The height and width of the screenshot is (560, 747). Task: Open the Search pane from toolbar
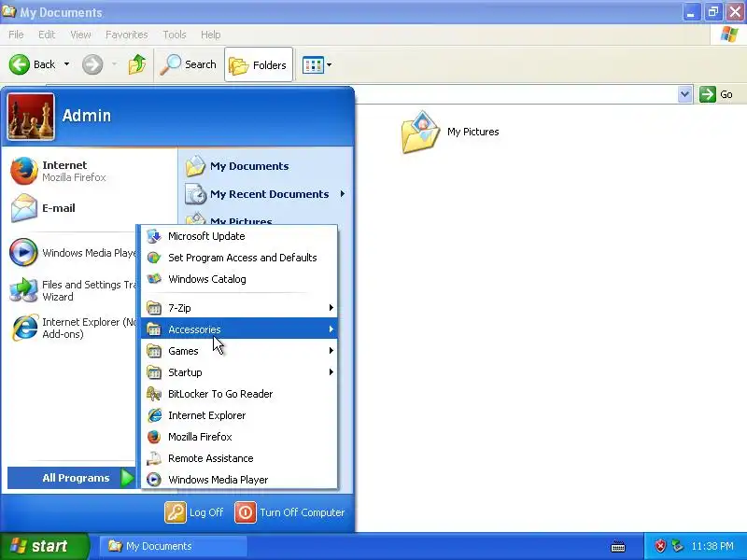coord(189,64)
